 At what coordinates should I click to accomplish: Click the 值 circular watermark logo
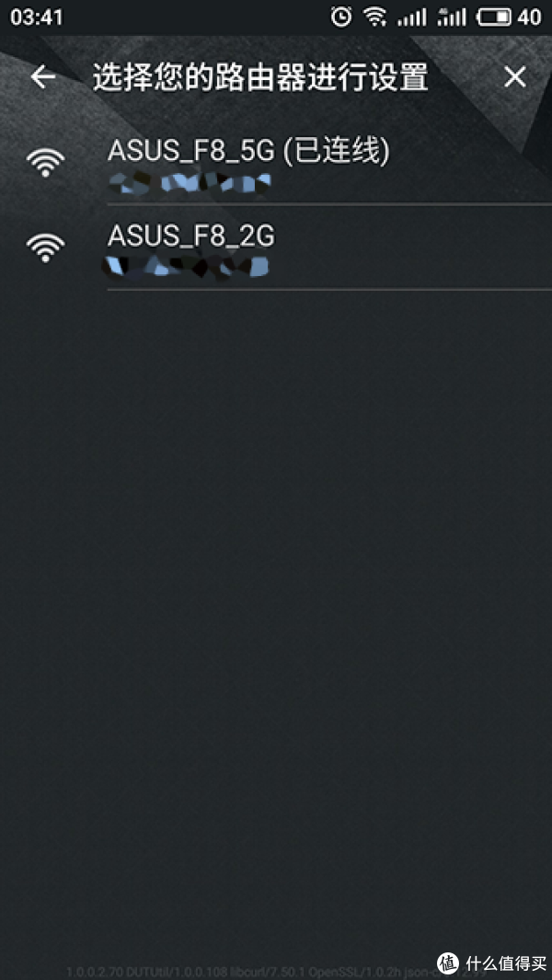pyautogui.click(x=448, y=963)
